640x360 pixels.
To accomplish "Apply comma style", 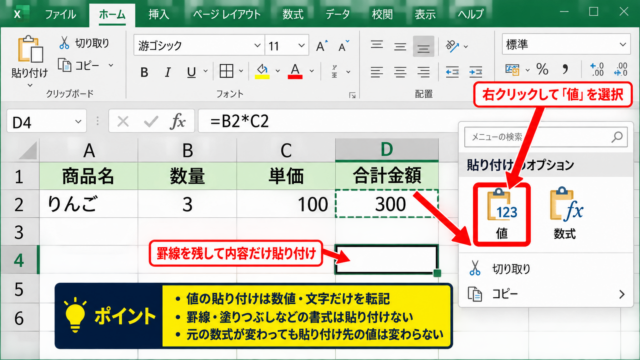I will point(565,69).
